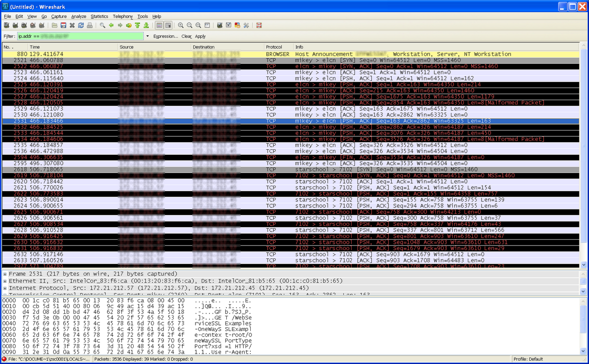Open the filter history dropdown arrow

point(148,36)
